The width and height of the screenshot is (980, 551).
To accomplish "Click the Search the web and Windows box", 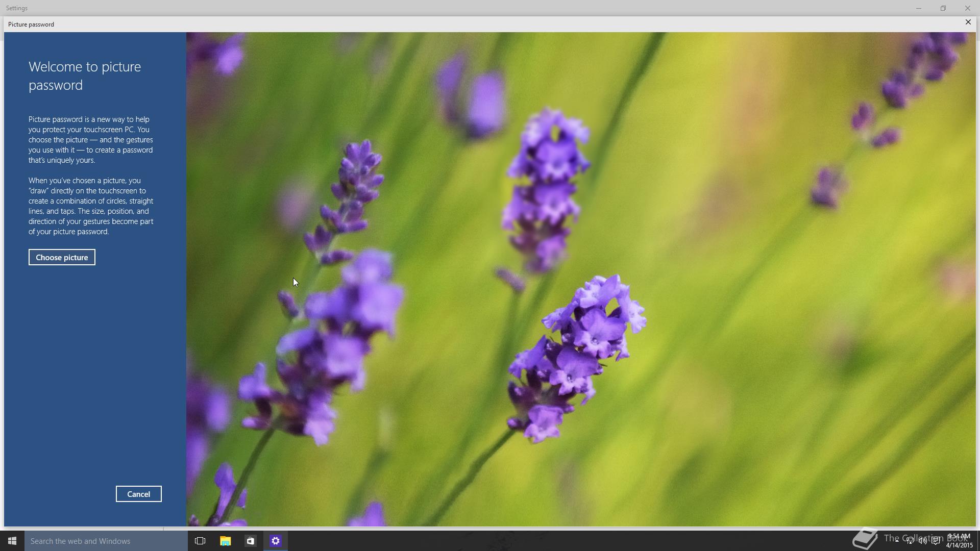I will (x=106, y=541).
